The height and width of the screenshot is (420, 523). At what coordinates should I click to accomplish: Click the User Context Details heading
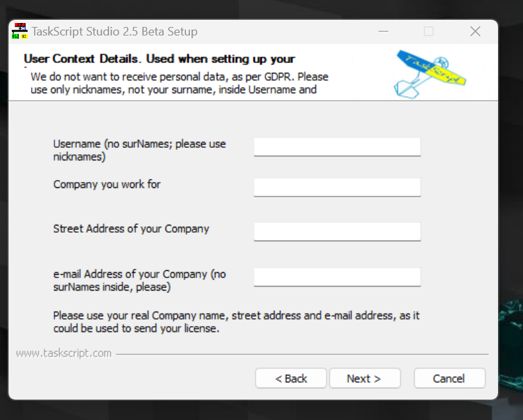(x=160, y=59)
